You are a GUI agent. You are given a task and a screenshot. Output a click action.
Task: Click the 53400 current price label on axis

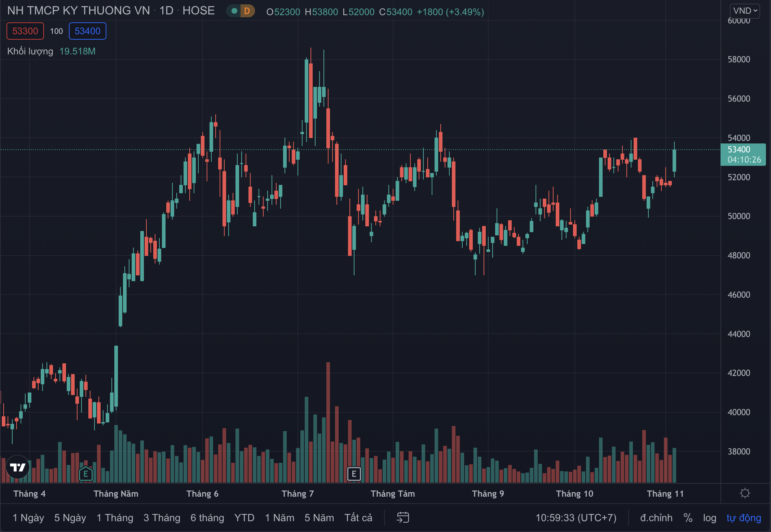point(739,149)
